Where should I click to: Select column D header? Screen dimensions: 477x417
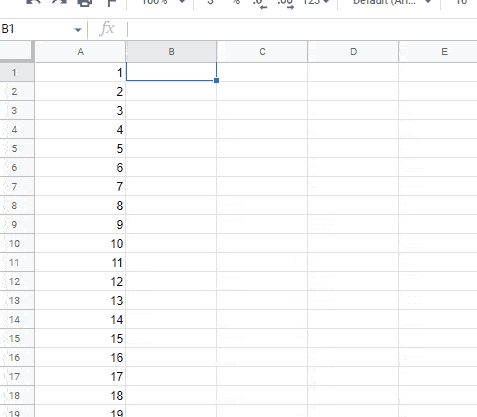[x=353, y=52]
